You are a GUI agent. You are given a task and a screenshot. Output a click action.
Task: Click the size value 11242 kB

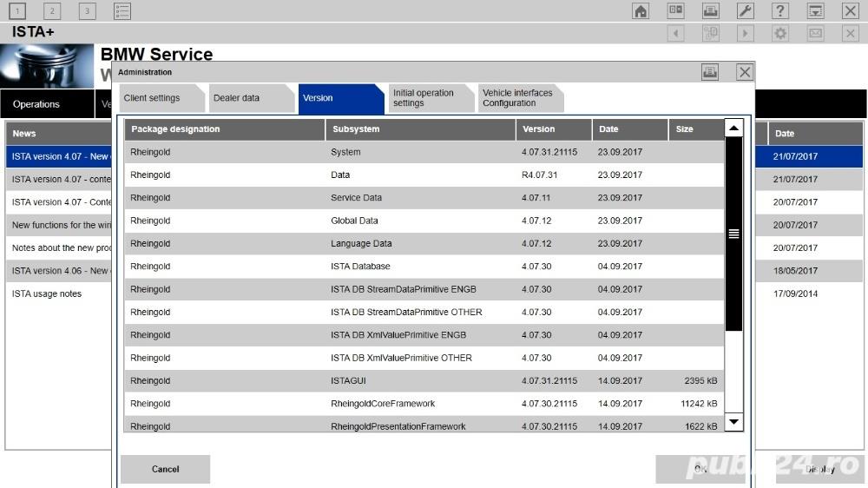(x=699, y=404)
